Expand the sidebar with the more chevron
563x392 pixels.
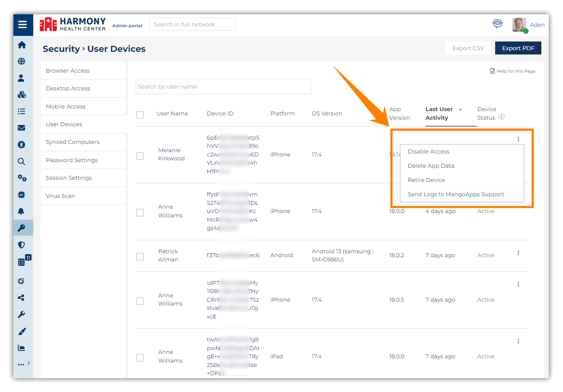coord(29,363)
